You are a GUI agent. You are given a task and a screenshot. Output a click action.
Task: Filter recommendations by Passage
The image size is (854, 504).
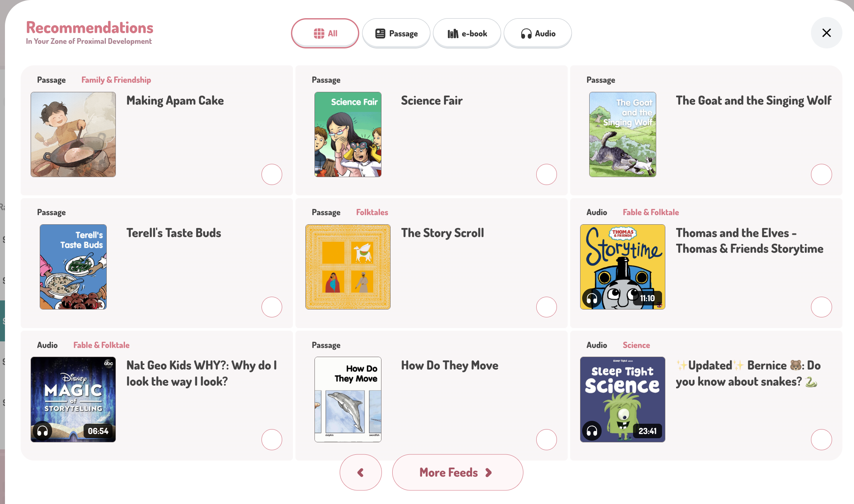(x=396, y=34)
